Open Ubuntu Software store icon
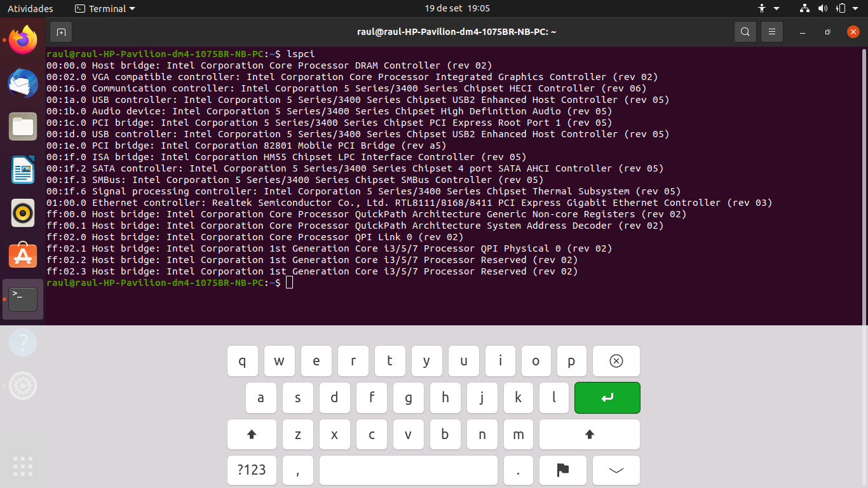 23,255
